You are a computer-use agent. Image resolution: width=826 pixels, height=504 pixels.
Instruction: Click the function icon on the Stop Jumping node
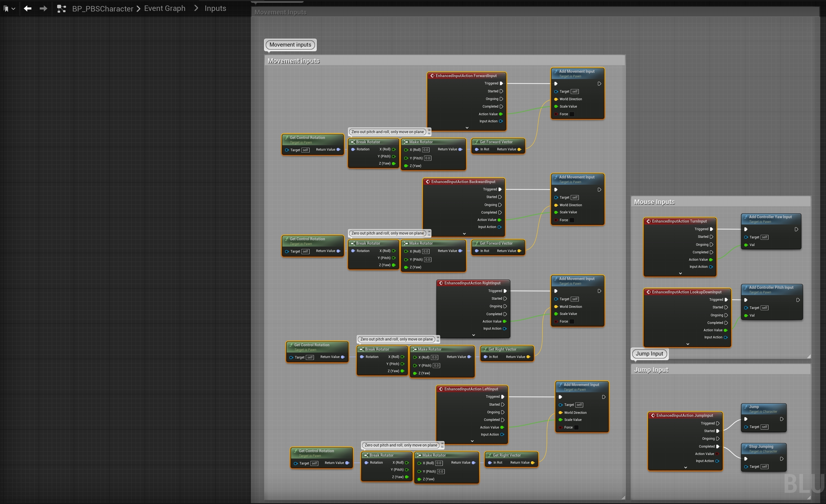[746, 447]
